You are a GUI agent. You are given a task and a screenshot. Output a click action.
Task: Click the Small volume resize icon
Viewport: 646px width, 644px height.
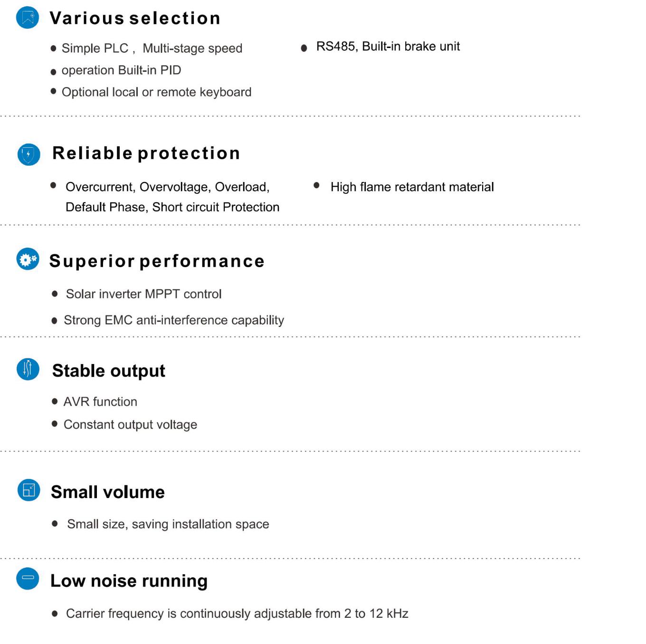pos(28,490)
